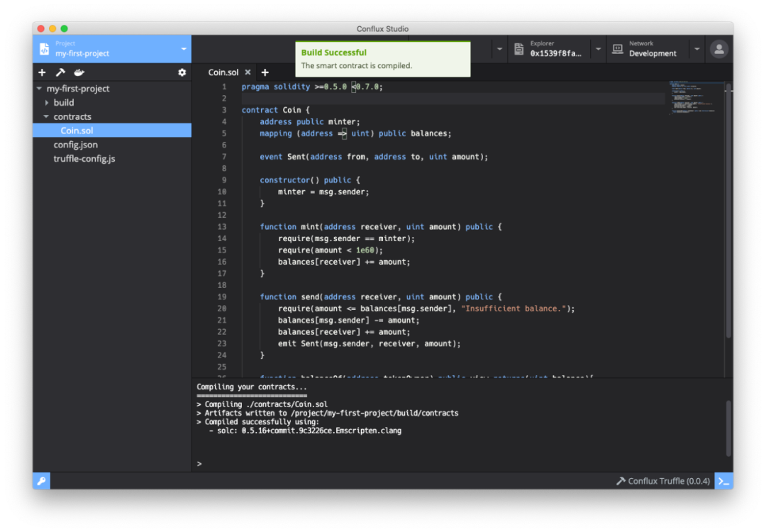Open project settings via the gear icon
Viewport: 766px width, 532px height.
click(182, 72)
